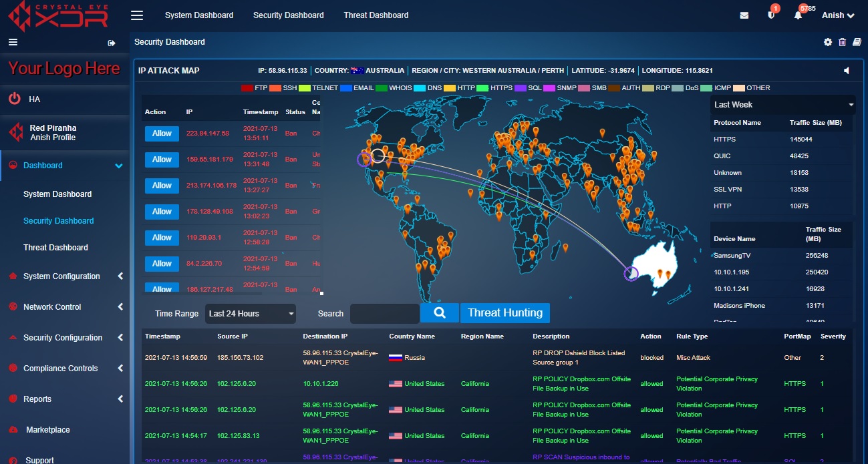
Task: Click the Security Configuration sidebar icon
Action: click(11, 337)
